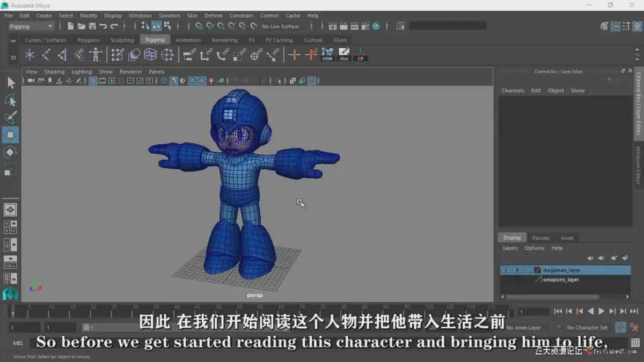This screenshot has height=362, width=644.
Task: Toggle the empty display type box of megaman_layer
Action: pyautogui.click(x=528, y=270)
